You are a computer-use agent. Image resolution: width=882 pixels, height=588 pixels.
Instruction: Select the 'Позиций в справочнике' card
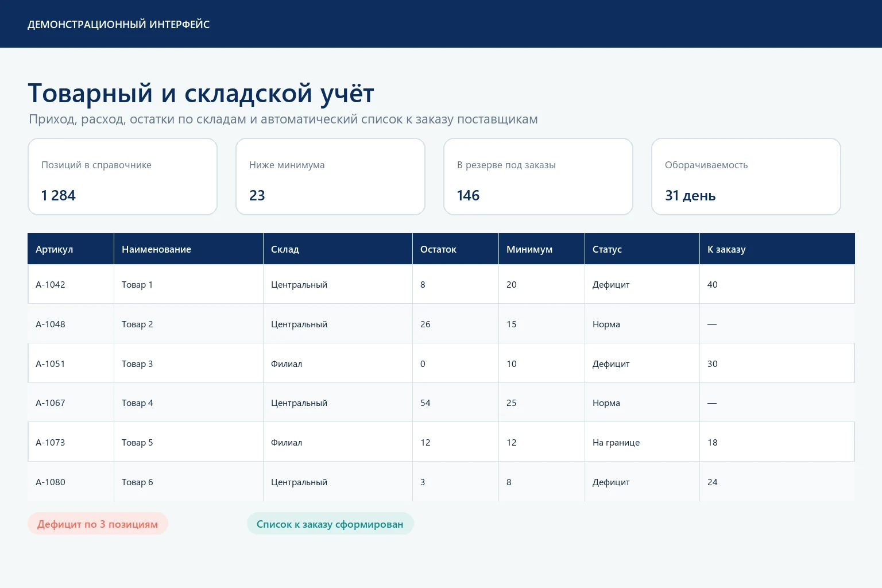122,176
